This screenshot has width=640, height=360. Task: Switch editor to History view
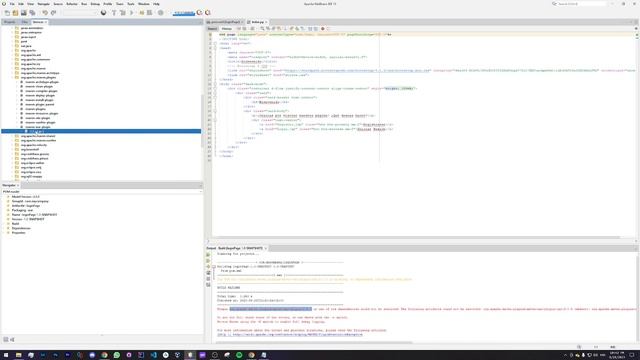(227, 29)
